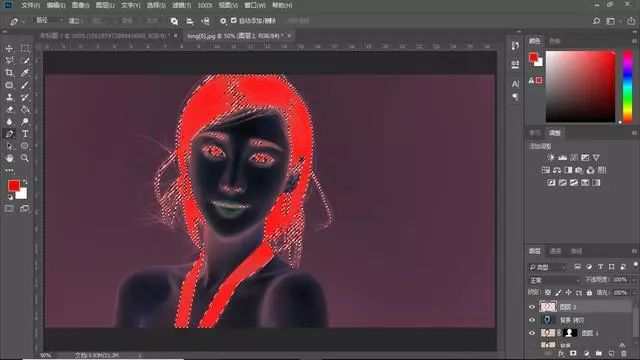Screen dimensions: 640x360
Task: Open path operations icon in options bar
Action: click(x=174, y=21)
